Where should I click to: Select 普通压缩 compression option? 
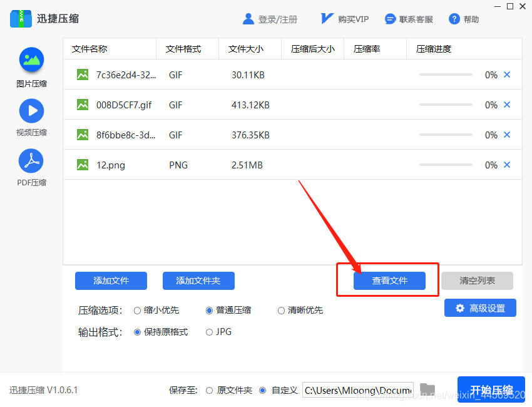[x=209, y=311]
